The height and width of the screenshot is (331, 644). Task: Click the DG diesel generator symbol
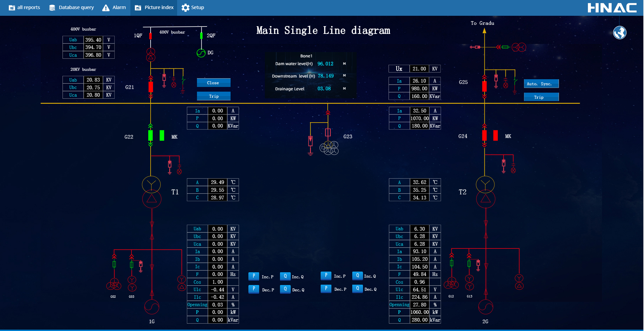coord(201,53)
